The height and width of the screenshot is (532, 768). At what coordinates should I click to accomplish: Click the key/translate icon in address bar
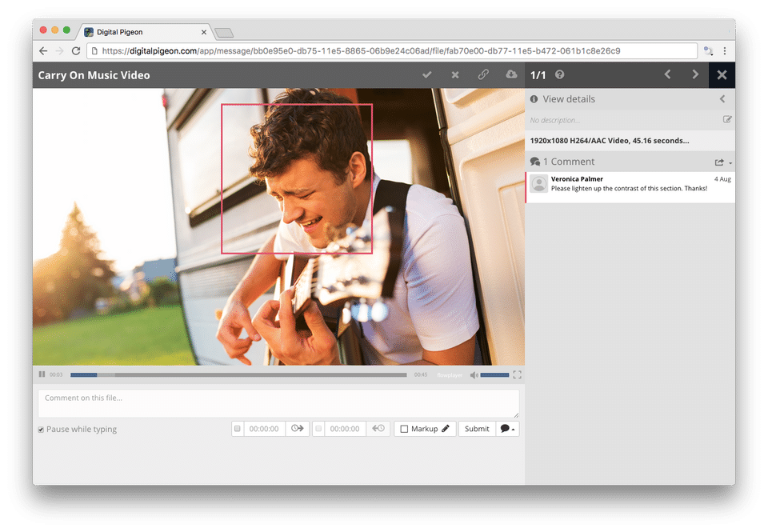pyautogui.click(x=708, y=51)
